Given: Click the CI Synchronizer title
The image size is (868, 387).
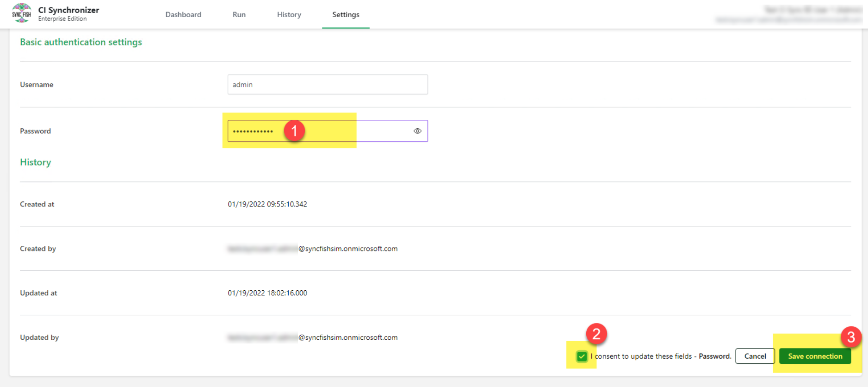Looking at the screenshot, I should 68,10.
